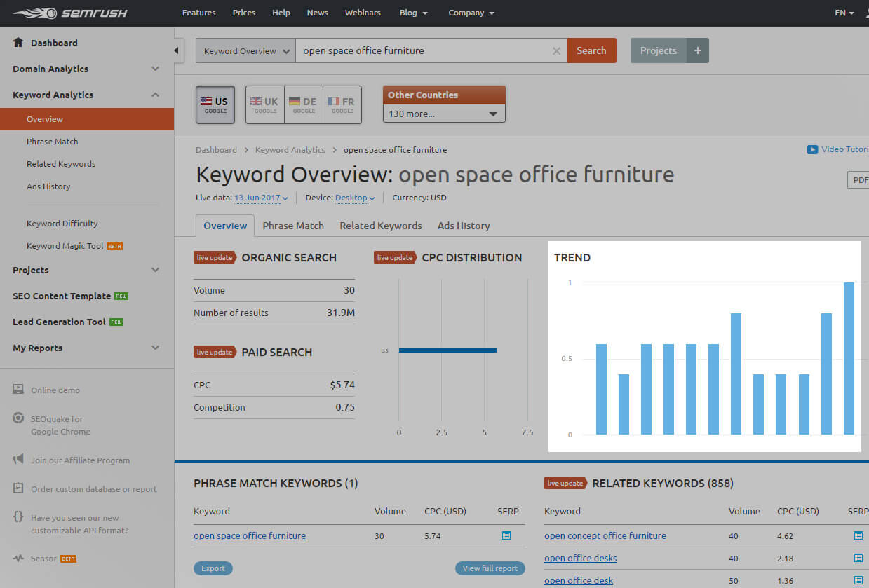Click the Sensor pulse icon
869x588 pixels.
pos(18,559)
